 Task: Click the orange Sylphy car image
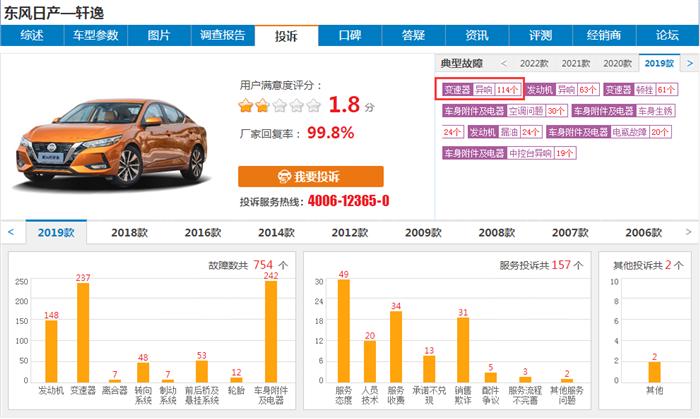pos(112,143)
